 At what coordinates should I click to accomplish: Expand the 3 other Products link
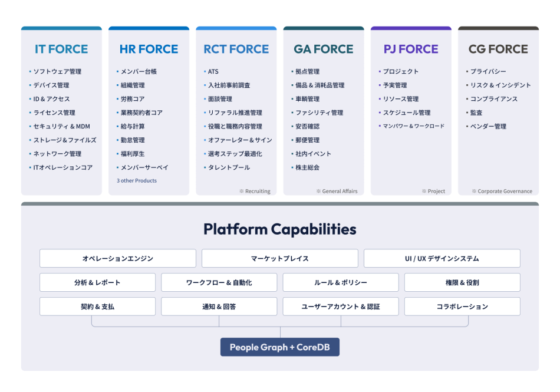coord(137,180)
